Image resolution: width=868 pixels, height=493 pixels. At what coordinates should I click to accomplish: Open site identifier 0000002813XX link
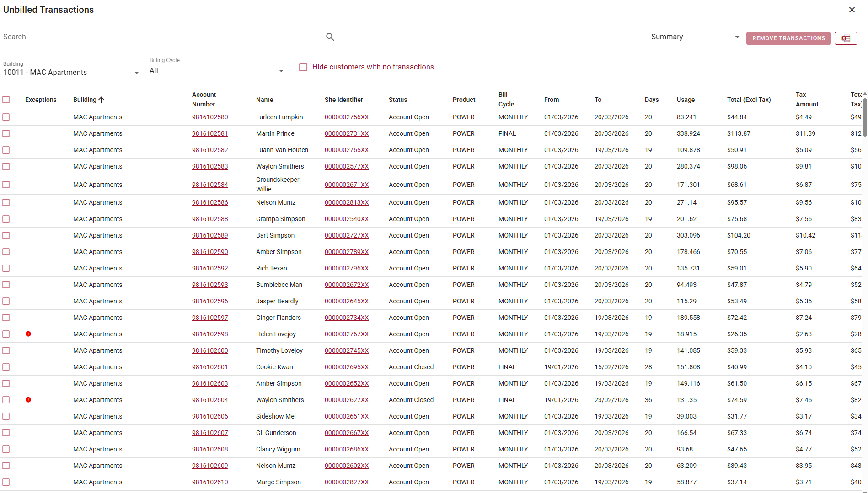[347, 202]
